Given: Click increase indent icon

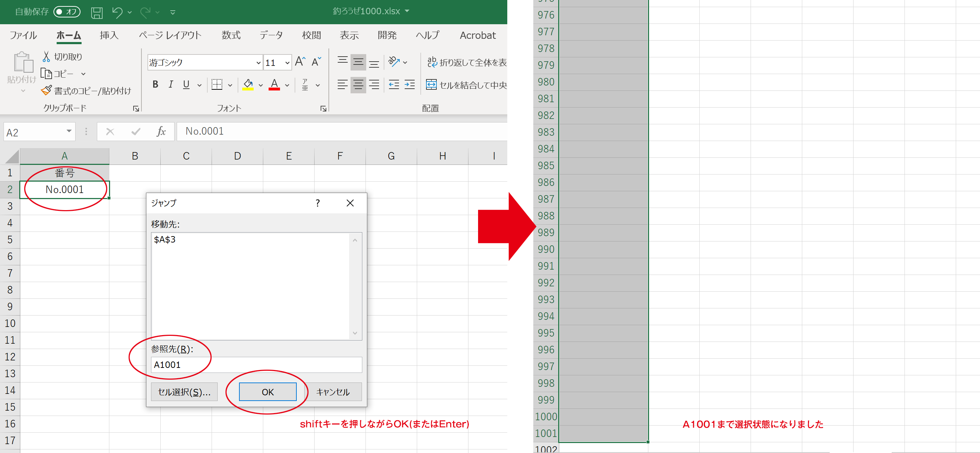Looking at the screenshot, I should click(409, 84).
